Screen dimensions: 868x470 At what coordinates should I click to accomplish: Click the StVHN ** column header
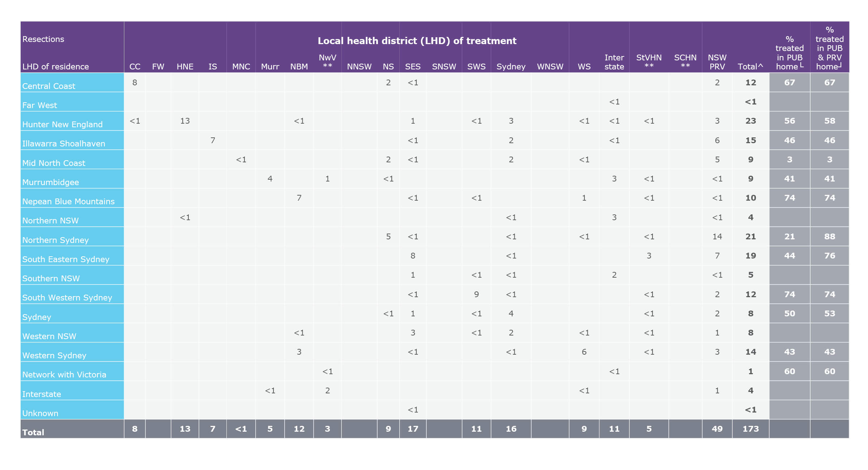[648, 61]
